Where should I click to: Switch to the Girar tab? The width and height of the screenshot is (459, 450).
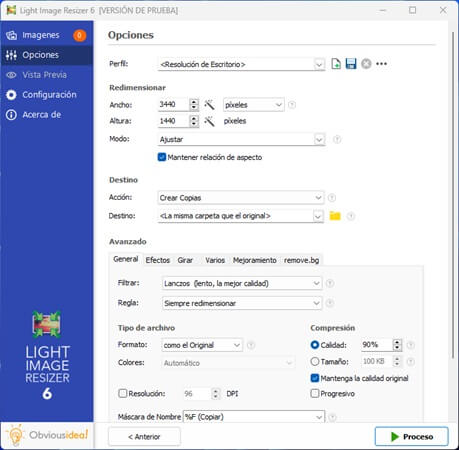pos(185,260)
